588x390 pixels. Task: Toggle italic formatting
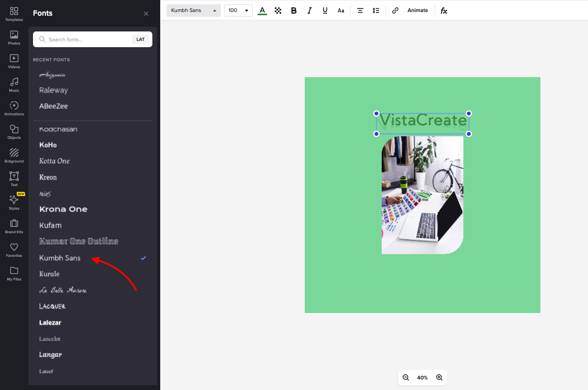(309, 10)
